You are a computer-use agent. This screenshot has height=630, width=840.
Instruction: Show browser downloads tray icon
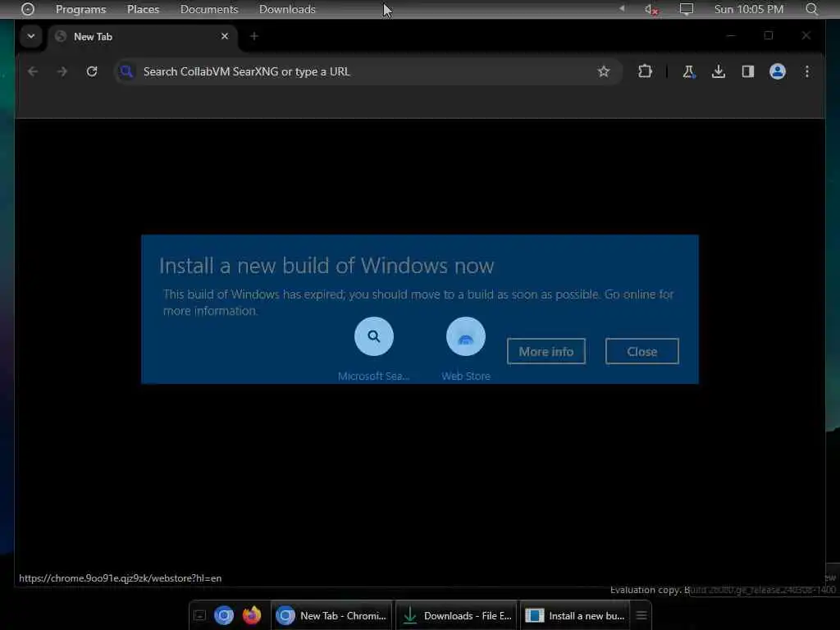719,71
